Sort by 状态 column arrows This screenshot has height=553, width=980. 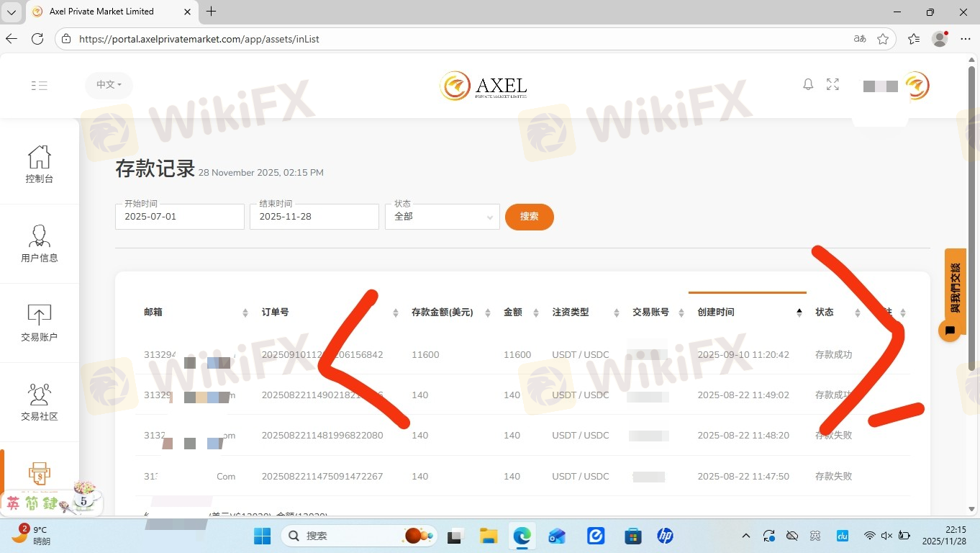[857, 313]
